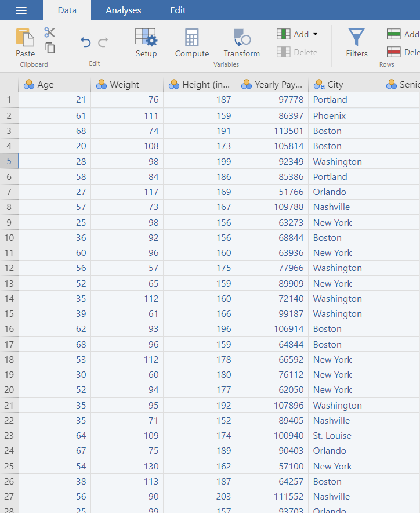Image resolution: width=420 pixels, height=513 pixels.
Task: Click the Cut scissors icon
Action: 50,32
